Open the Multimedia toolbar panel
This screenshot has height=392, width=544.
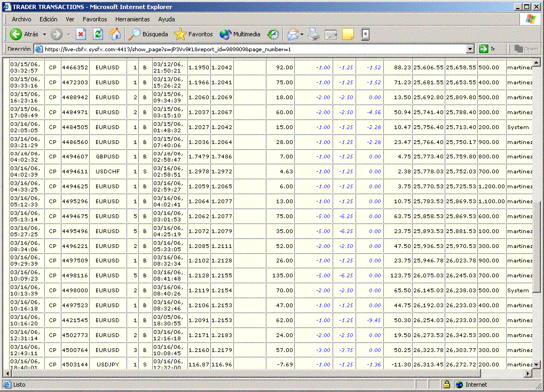[240, 34]
